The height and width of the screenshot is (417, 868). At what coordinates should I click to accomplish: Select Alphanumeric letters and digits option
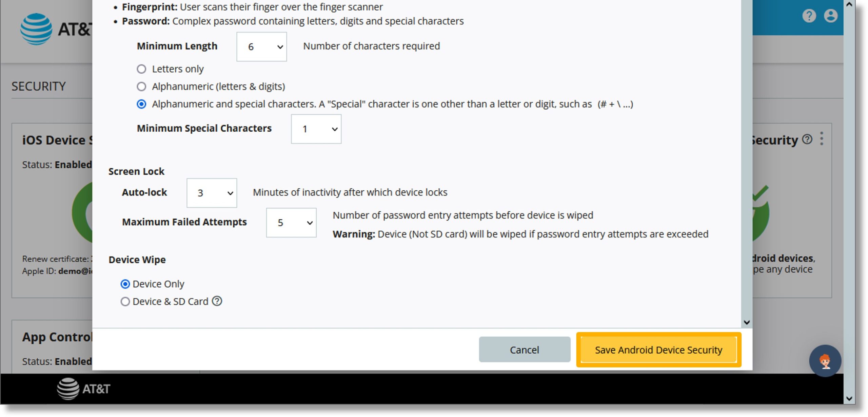(141, 86)
